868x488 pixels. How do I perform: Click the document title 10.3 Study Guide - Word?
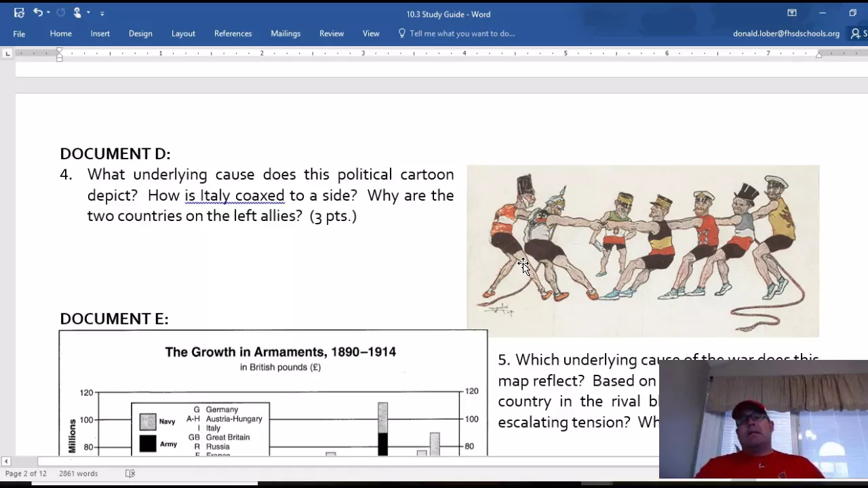coord(448,14)
